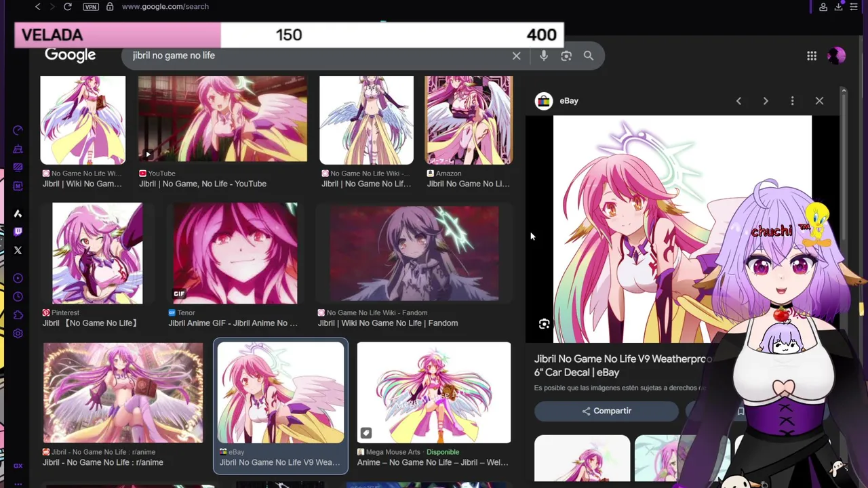The image size is (868, 488).
Task: Open 'Jibril | No Game, No Life - YouTube' link
Action: coord(203,184)
